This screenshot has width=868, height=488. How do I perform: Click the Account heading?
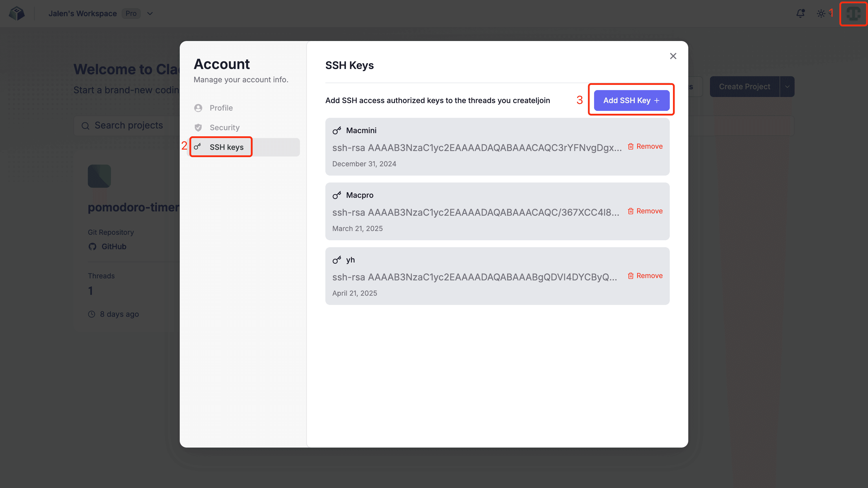(222, 64)
